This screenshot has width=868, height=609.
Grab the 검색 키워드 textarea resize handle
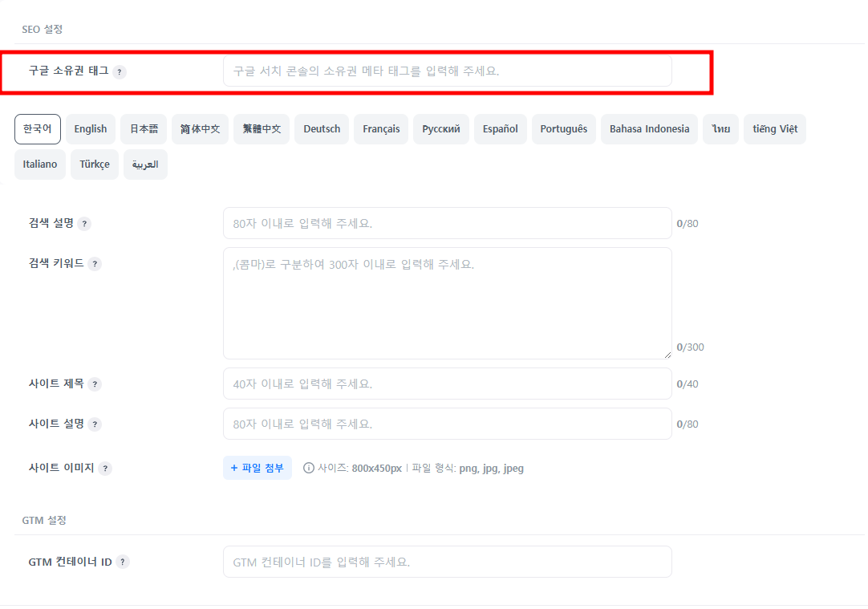coord(667,354)
